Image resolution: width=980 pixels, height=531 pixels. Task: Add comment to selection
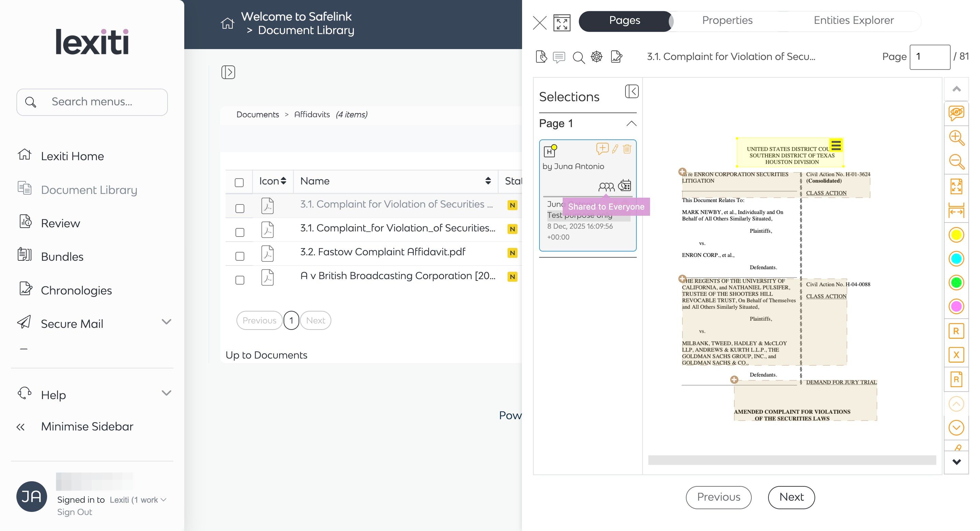(602, 149)
